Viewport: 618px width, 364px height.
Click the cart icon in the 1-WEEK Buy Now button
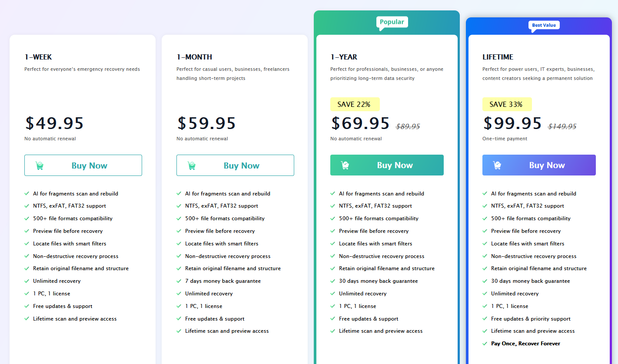point(40,165)
